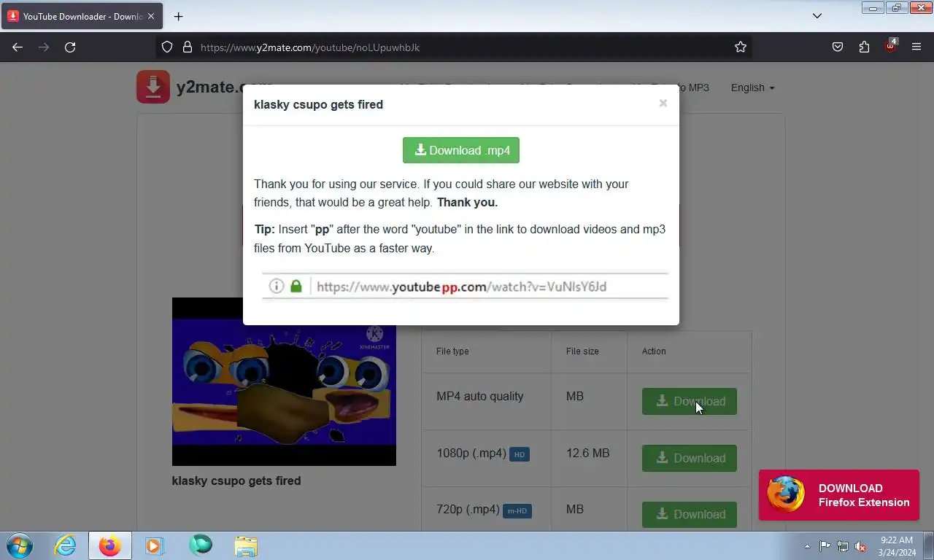Click the Firefox taskbar icon
This screenshot has width=934, height=560.
[x=110, y=545]
